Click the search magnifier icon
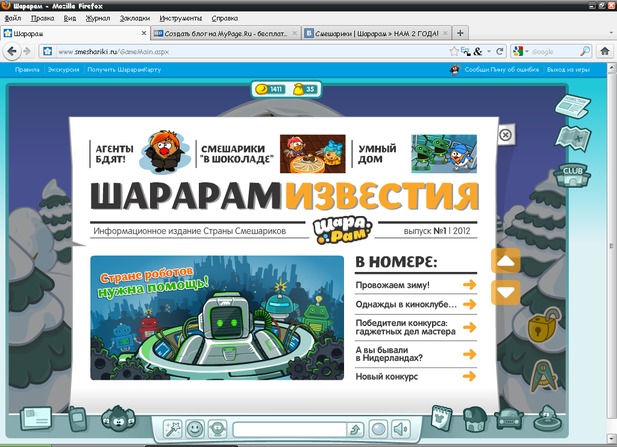Screen dimensions: 617x447 585,51
